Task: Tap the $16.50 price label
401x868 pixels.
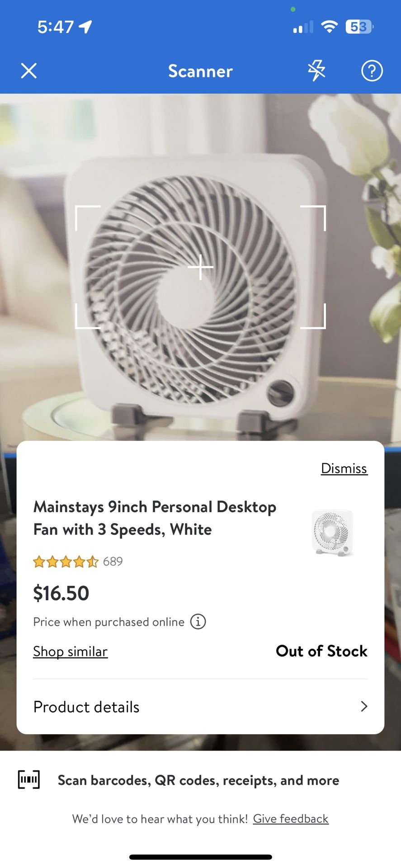Action: tap(61, 593)
